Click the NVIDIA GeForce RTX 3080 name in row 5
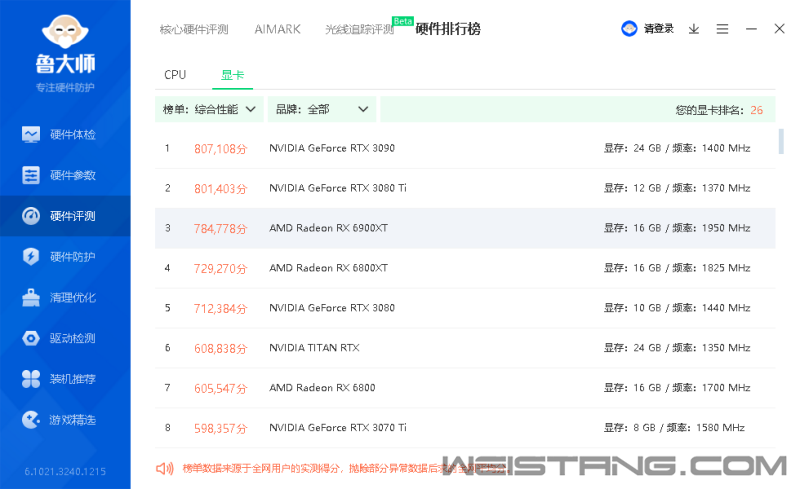Image resolution: width=800 pixels, height=489 pixels. 332,308
